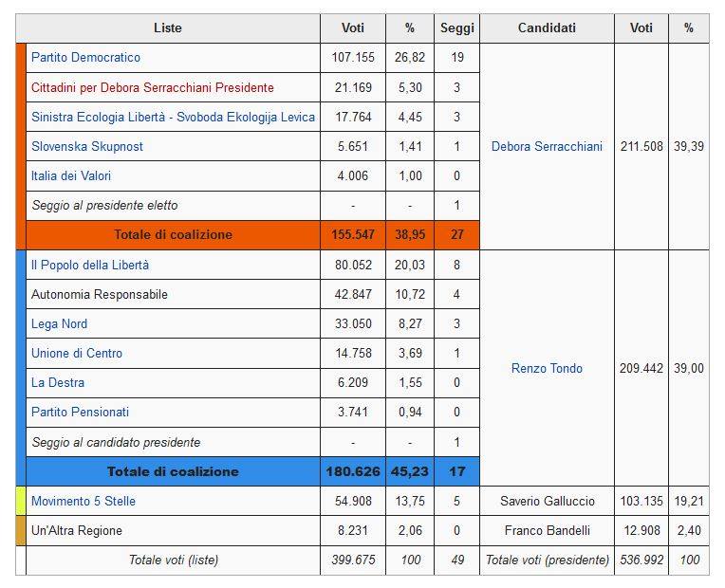Click the 8.231 votes cell

[353, 531]
